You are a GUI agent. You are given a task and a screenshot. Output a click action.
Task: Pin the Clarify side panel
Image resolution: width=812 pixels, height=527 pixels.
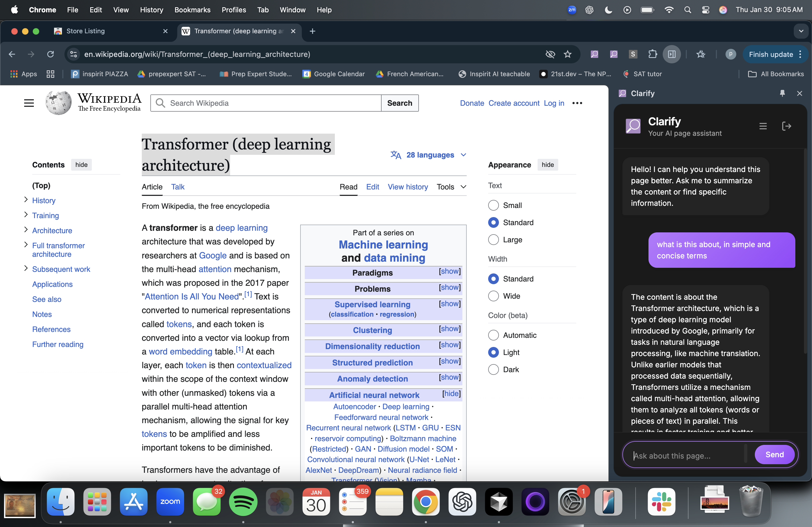(782, 93)
